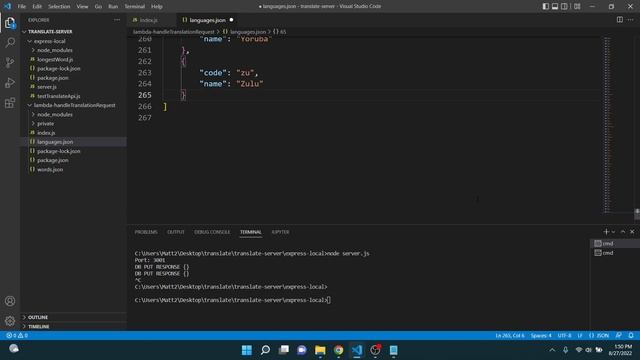Switch to the Problems panel tab
Image resolution: width=640 pixels, height=360 pixels.
click(x=146, y=232)
